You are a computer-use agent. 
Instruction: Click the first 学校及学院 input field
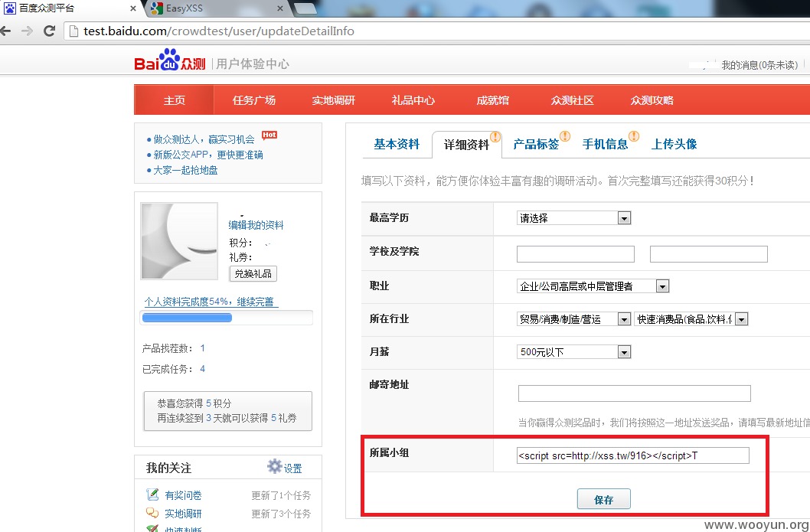[576, 254]
